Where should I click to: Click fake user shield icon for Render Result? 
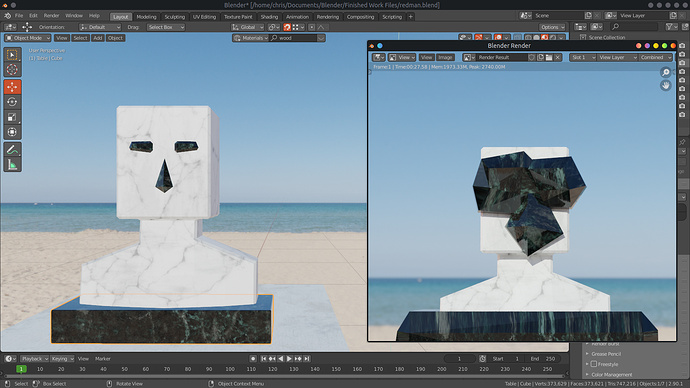click(x=532, y=58)
